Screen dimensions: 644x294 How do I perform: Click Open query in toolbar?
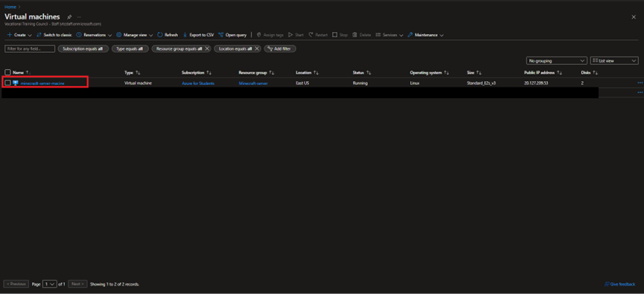coord(232,35)
